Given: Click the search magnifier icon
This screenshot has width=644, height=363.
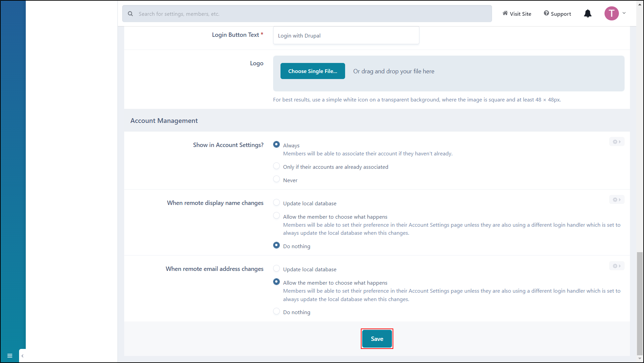Looking at the screenshot, I should click(x=130, y=14).
